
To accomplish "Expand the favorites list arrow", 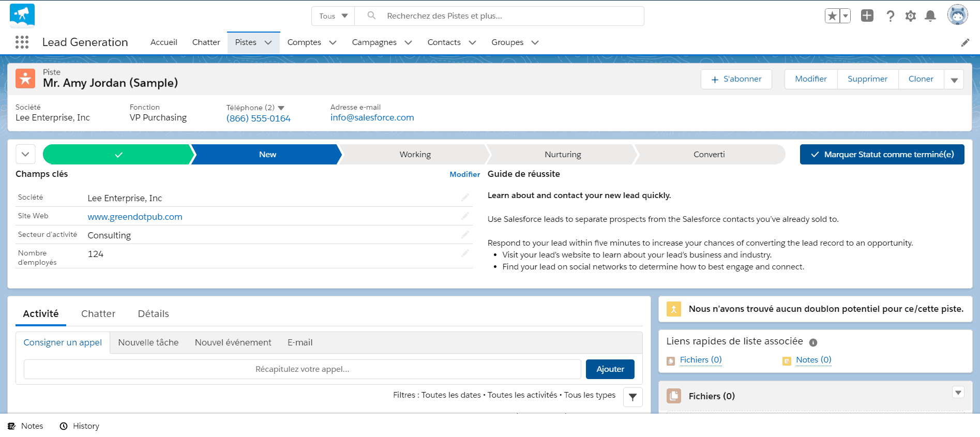I will [x=845, y=16].
